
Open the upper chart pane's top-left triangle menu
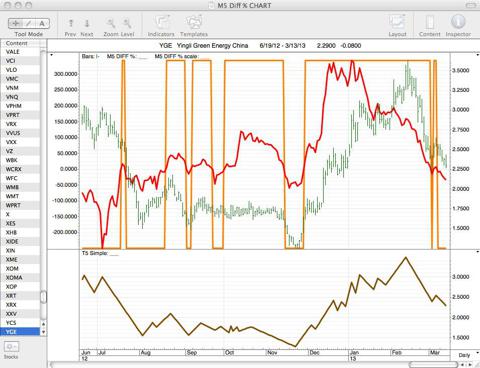(x=51, y=55)
